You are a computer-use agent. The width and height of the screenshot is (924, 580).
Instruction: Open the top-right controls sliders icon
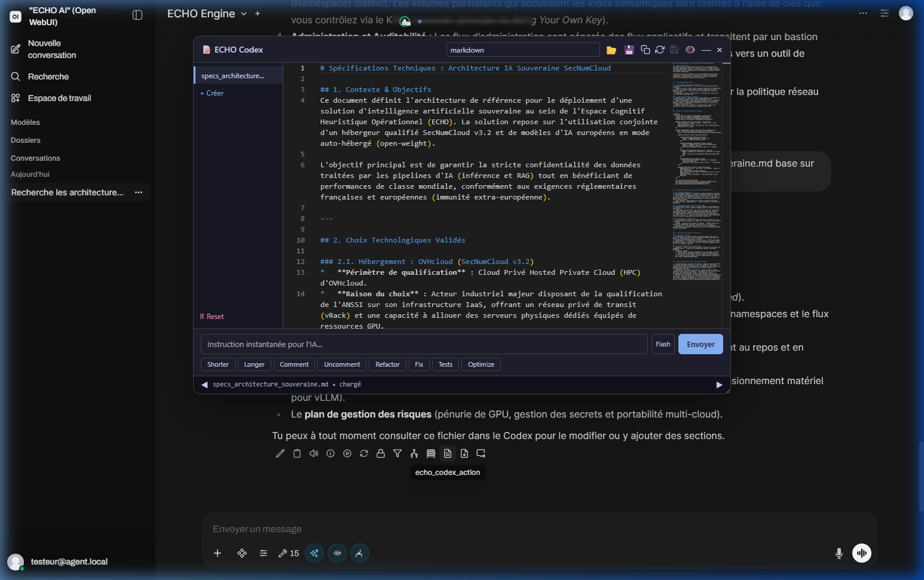885,13
